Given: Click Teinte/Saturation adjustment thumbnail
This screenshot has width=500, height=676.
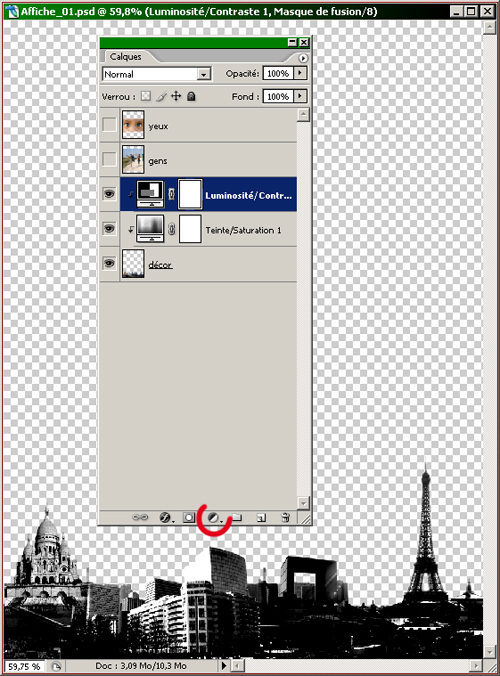Looking at the screenshot, I should coord(150,229).
